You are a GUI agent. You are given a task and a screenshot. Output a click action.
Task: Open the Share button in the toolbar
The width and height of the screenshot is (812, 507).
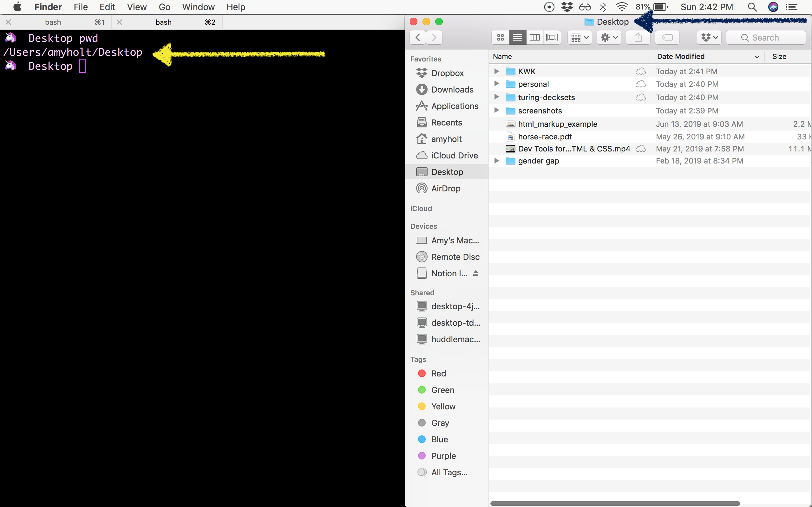coord(638,37)
